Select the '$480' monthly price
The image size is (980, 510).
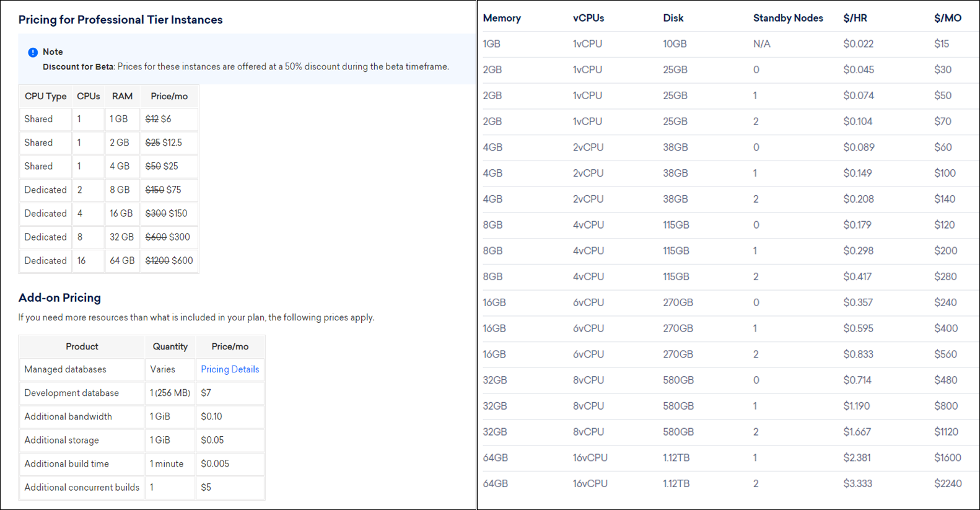pos(946,380)
